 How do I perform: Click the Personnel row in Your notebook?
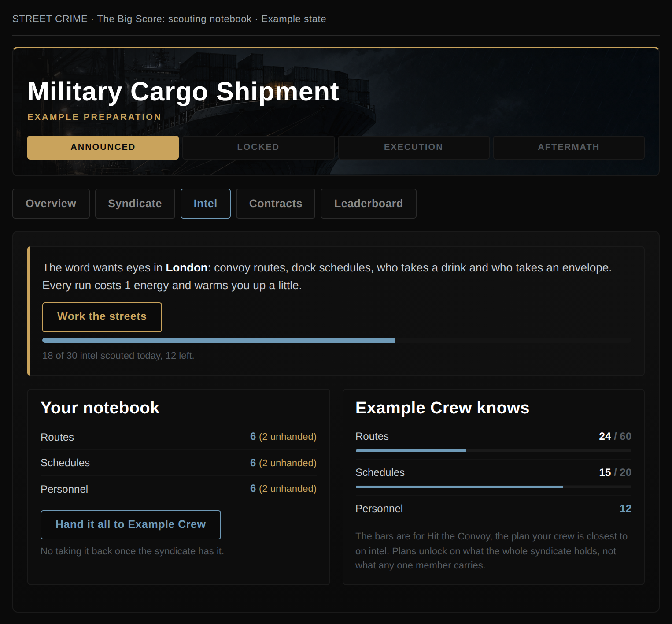[x=178, y=489]
